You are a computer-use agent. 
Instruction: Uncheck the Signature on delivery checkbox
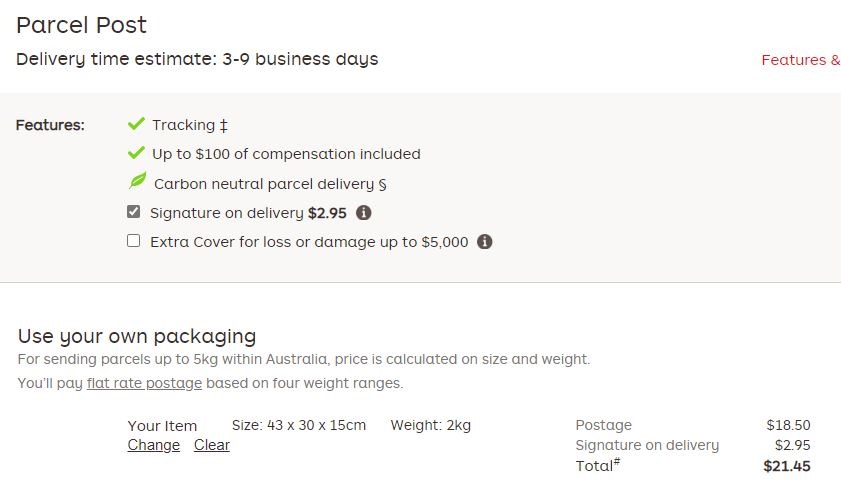134,212
